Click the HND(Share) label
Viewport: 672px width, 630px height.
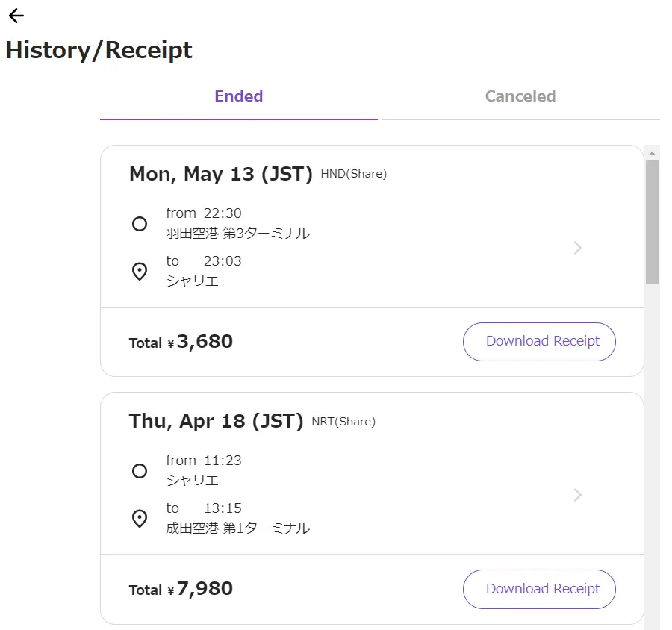(x=354, y=175)
